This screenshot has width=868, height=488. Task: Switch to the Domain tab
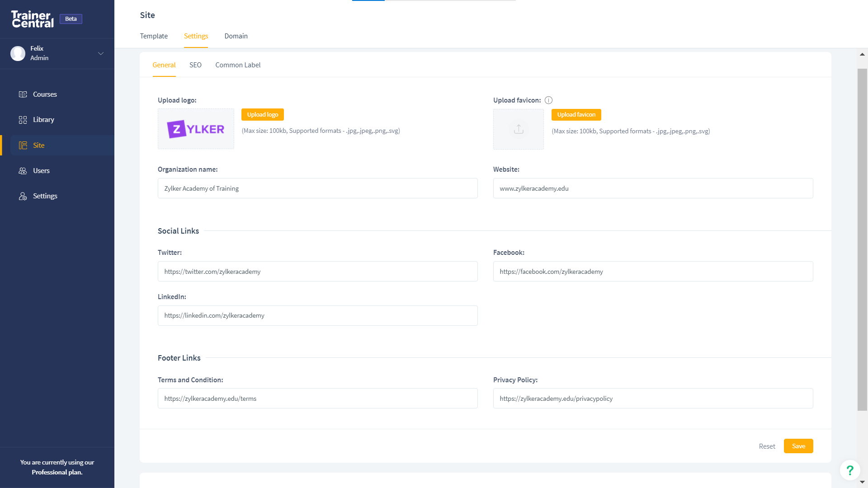tap(236, 36)
